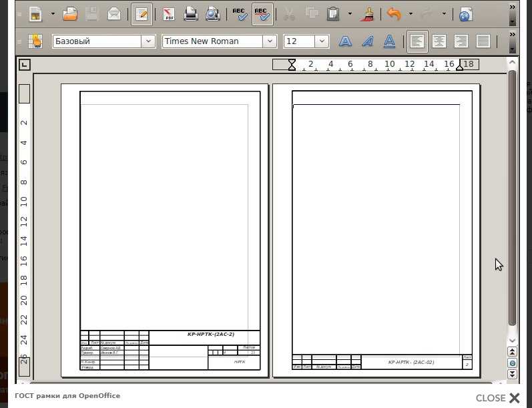
Task: Go to Next Page double-arrow button
Action: [x=513, y=374]
